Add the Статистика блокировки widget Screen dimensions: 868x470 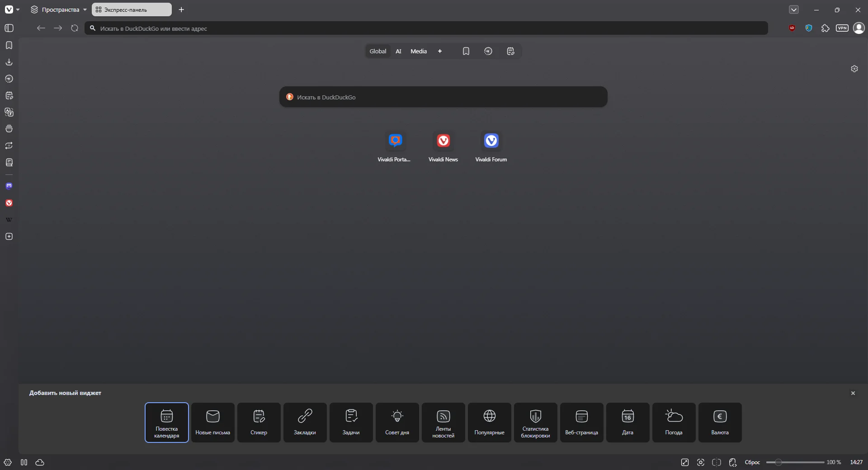[536, 423]
